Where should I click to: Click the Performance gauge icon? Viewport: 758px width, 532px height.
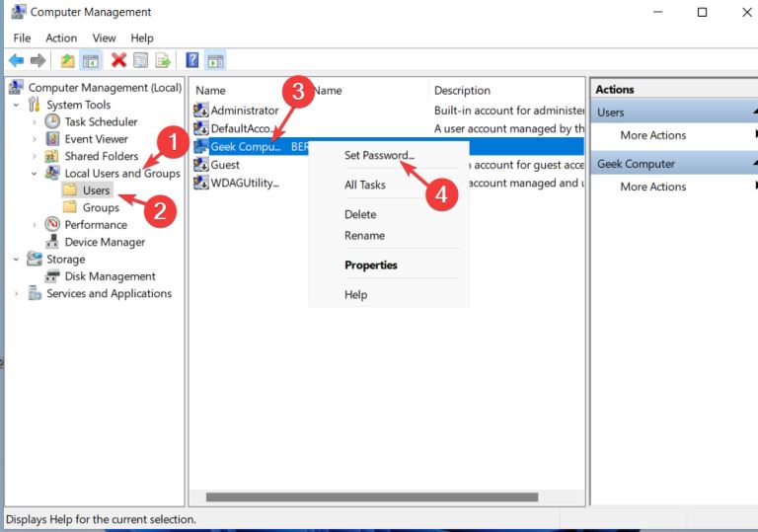tap(52, 224)
